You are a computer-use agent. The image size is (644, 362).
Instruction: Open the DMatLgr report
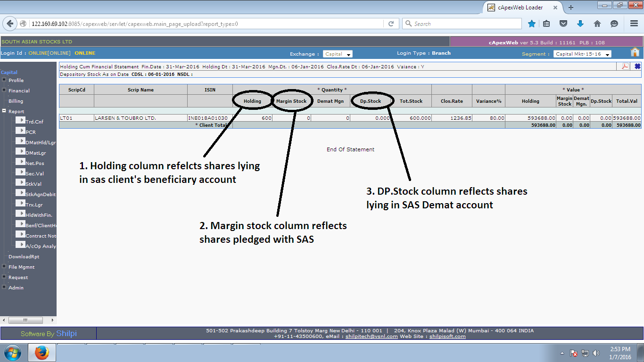click(x=36, y=153)
